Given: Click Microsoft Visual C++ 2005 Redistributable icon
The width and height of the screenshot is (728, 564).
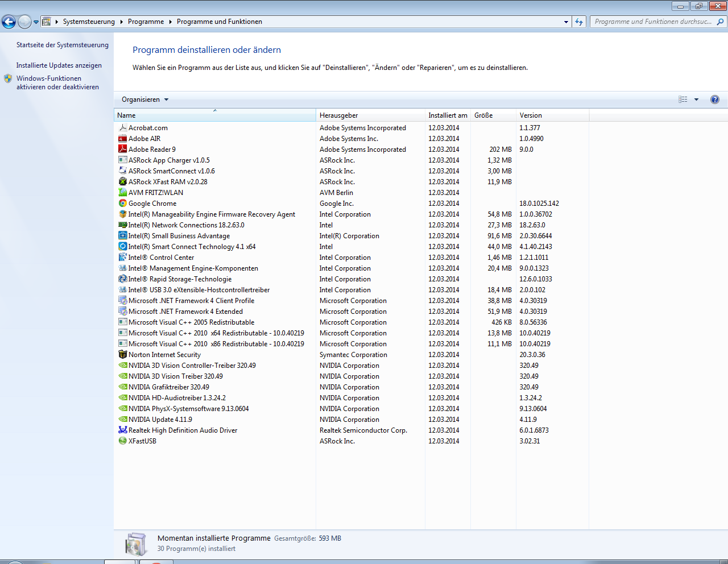Looking at the screenshot, I should click(x=122, y=322).
